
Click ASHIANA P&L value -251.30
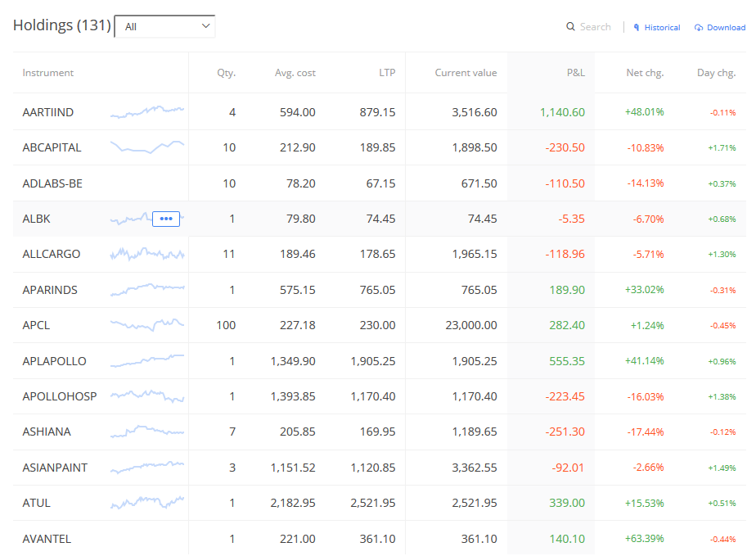click(x=565, y=432)
